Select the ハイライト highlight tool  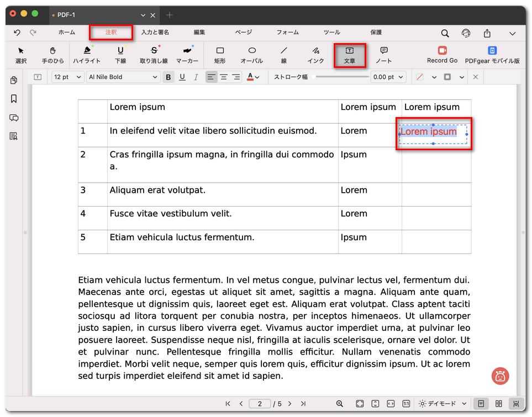click(87, 54)
